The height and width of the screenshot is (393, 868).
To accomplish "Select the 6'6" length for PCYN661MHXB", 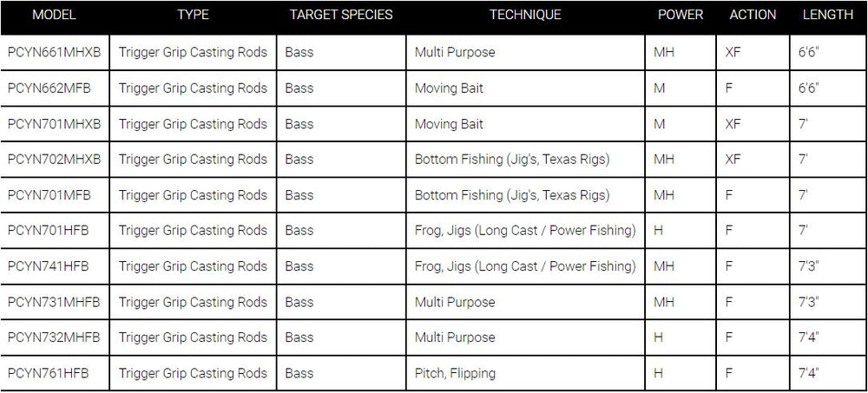I will coord(807,52).
